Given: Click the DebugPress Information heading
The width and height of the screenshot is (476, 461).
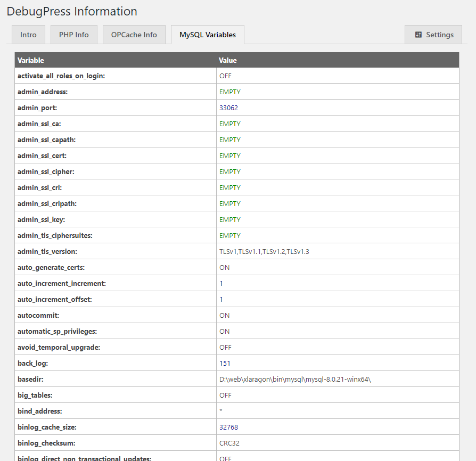Looking at the screenshot, I should click(72, 11).
